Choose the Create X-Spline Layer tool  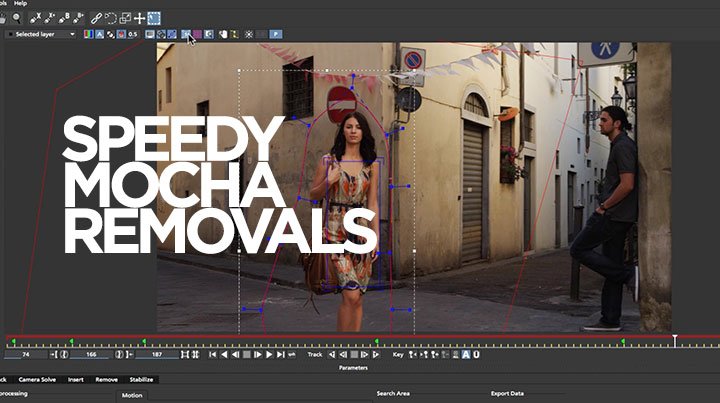(x=35, y=18)
